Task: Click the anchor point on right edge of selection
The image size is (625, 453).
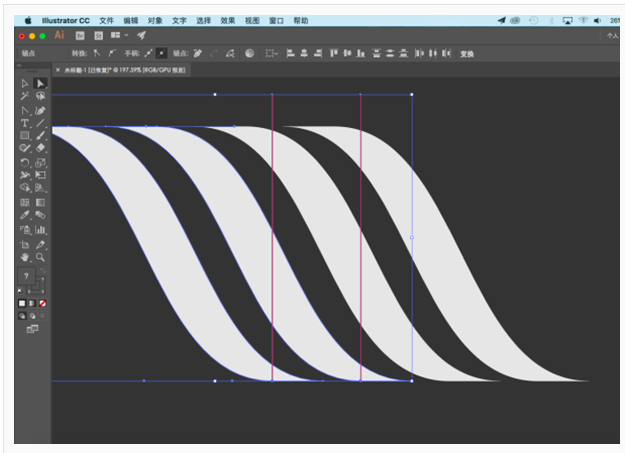Action: pos(412,237)
